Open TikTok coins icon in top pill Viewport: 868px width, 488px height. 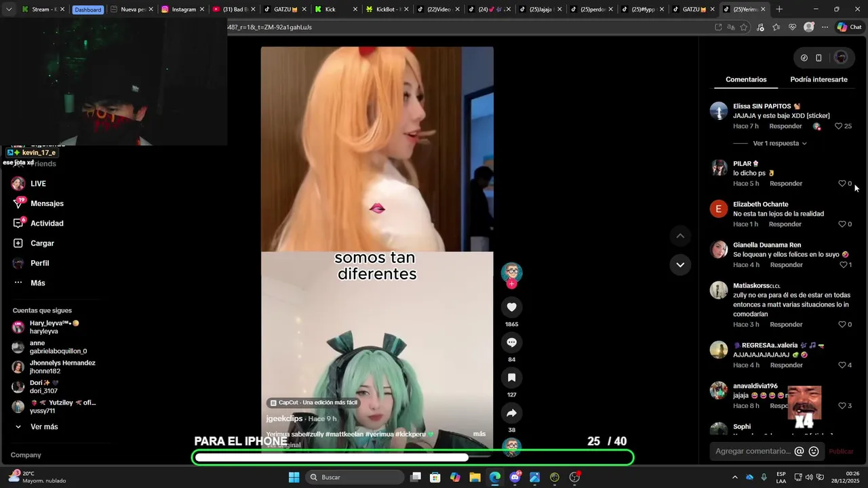804,58
